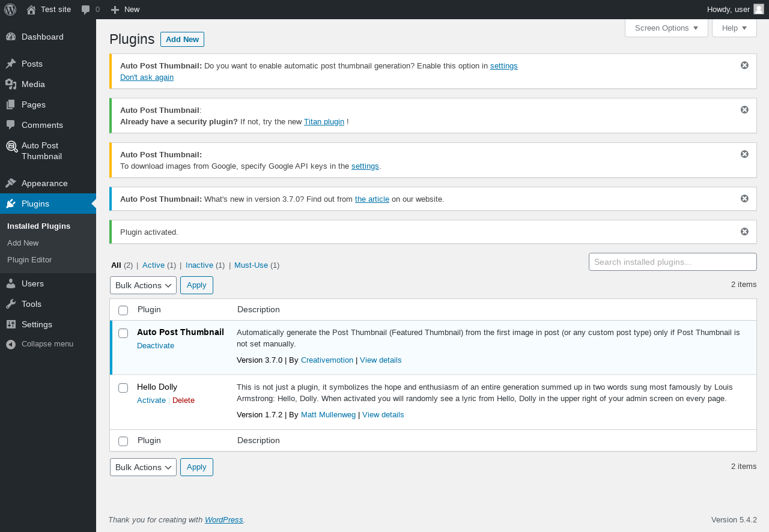Viewport: 769px width, 532px height.
Task: Click the WordPress logo icon
Action: [10, 10]
